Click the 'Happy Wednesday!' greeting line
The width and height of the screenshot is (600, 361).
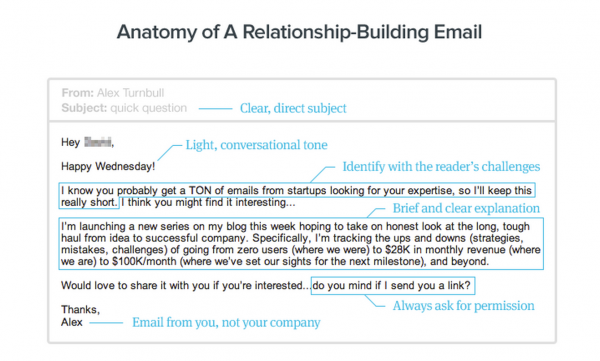(108, 167)
